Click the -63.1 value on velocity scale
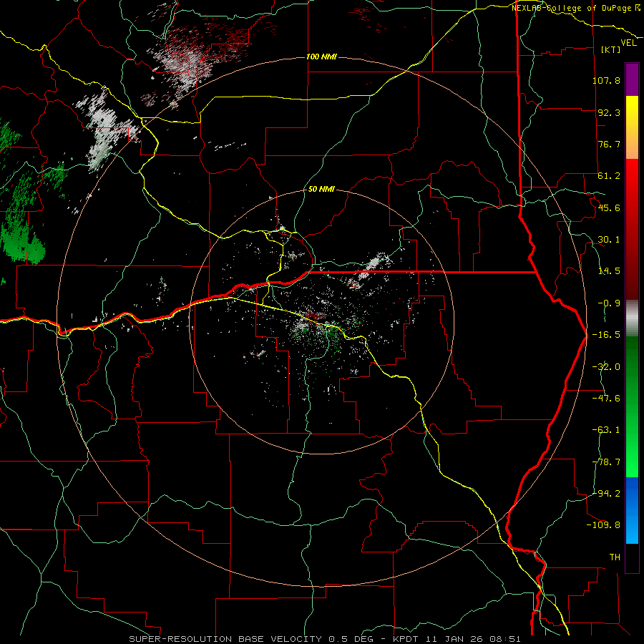Screen dimensions: 644x644 point(606,429)
